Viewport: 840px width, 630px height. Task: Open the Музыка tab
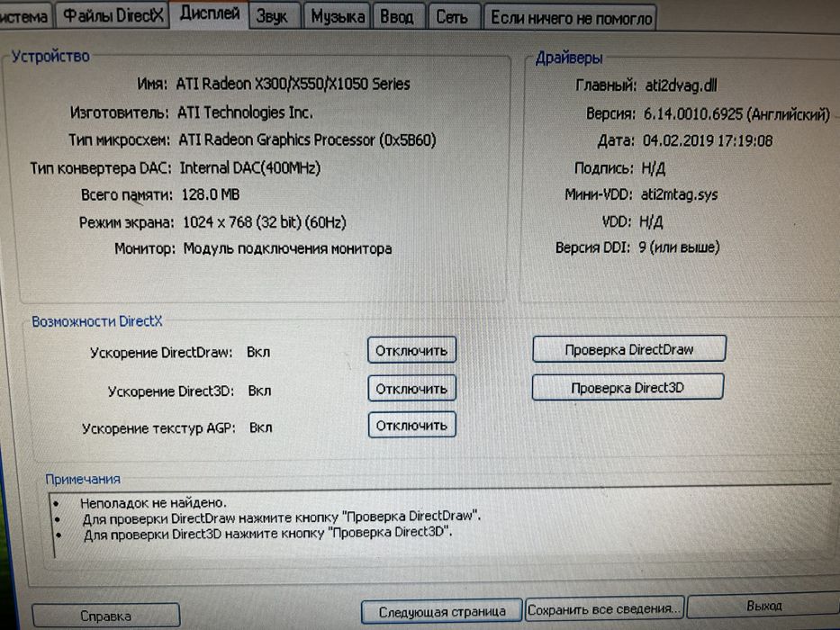(x=338, y=16)
